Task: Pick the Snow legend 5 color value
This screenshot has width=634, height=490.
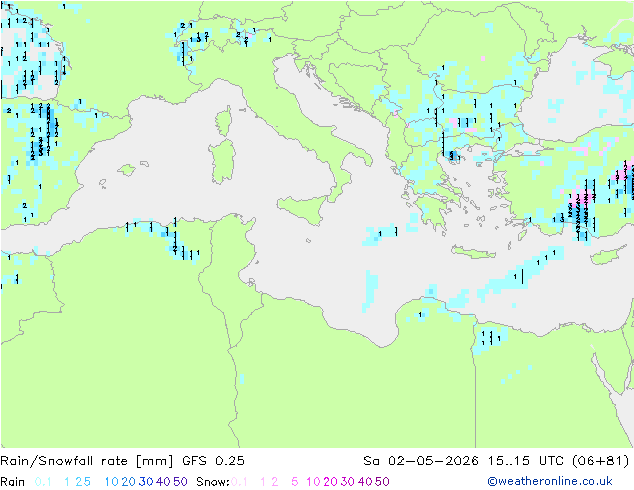Action: coord(295,482)
